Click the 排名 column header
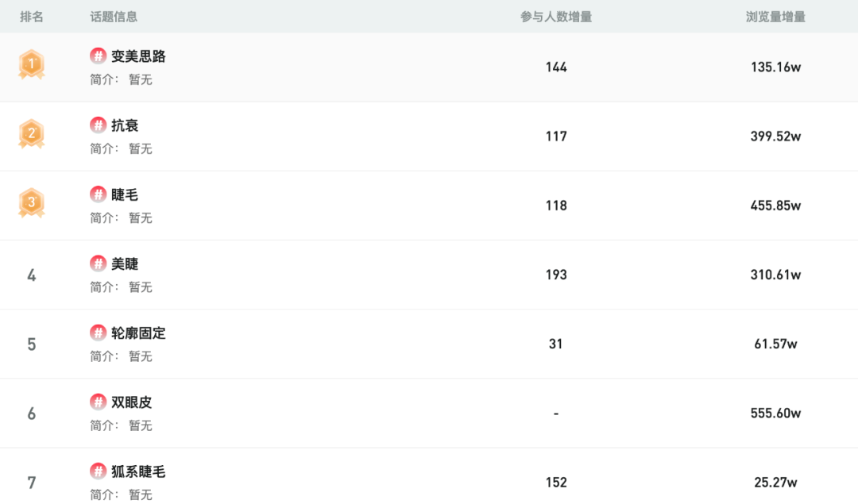Viewport: 858px width, 504px height. (x=32, y=17)
